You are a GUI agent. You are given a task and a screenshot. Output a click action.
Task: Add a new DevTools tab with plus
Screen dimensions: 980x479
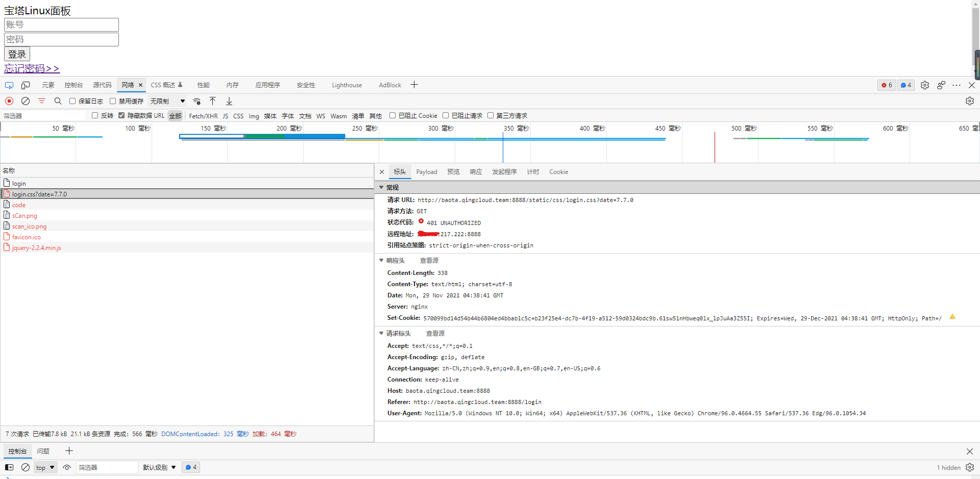414,85
